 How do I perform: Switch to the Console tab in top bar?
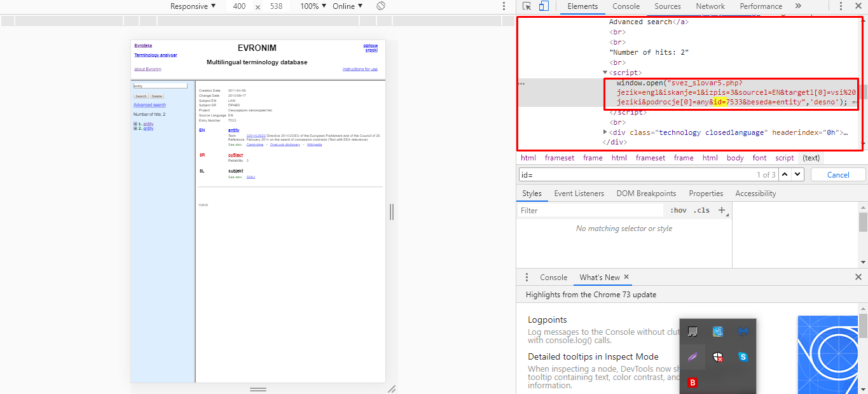pos(626,6)
